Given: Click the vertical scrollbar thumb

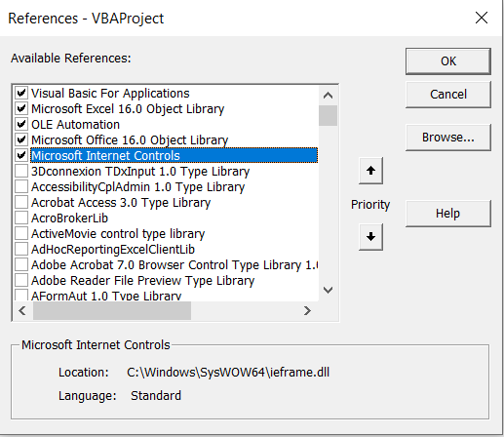Looking at the screenshot, I should point(328,115).
